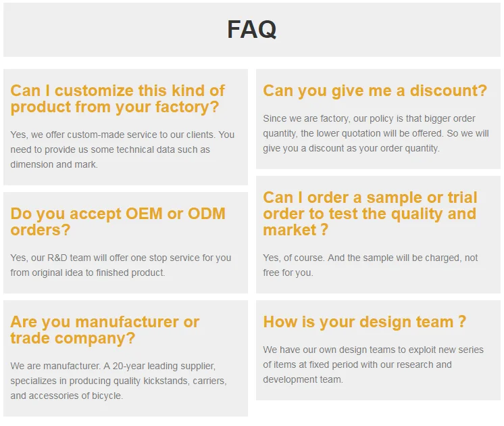Screen dimensions: 504x426
Task: Click the discount FAQ card
Action: click(378, 119)
